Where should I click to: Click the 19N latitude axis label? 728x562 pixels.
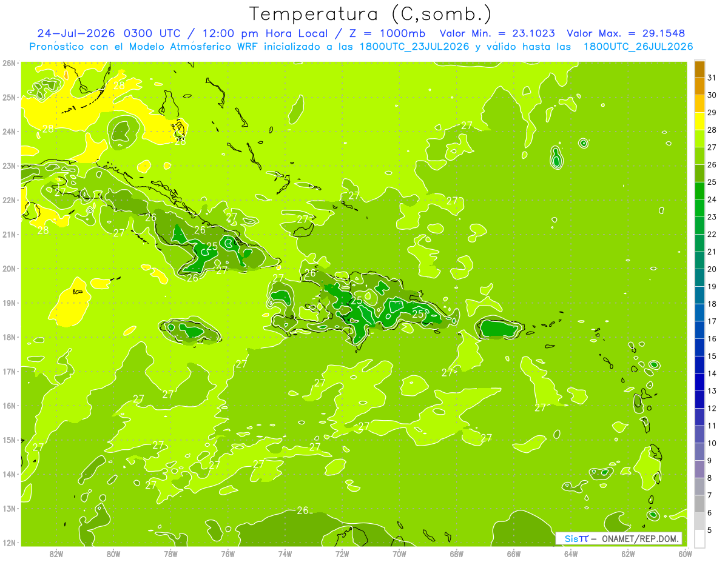pyautogui.click(x=9, y=303)
